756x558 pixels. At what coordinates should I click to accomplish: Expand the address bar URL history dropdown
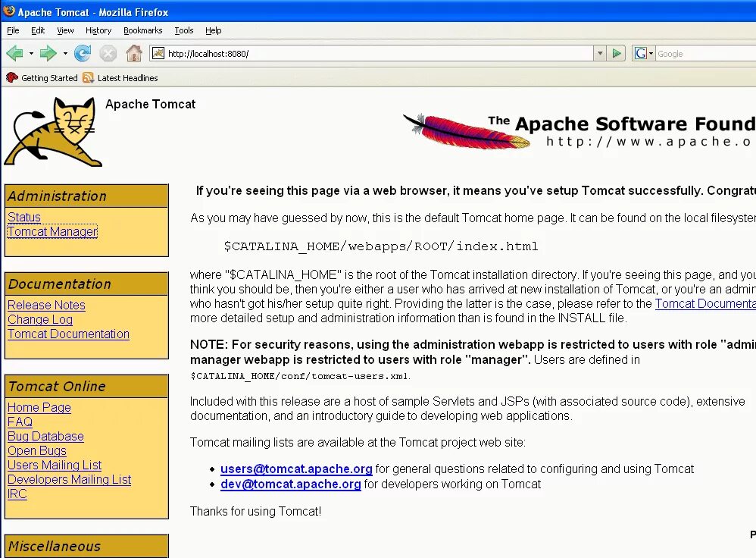coord(599,53)
